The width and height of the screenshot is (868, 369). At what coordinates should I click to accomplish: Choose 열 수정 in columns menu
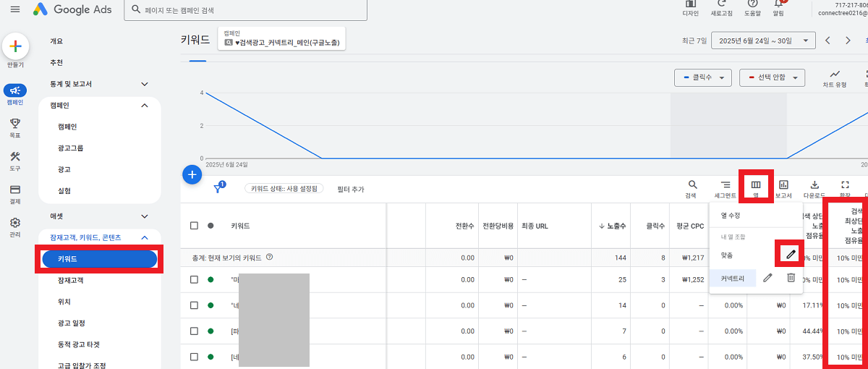(x=731, y=215)
